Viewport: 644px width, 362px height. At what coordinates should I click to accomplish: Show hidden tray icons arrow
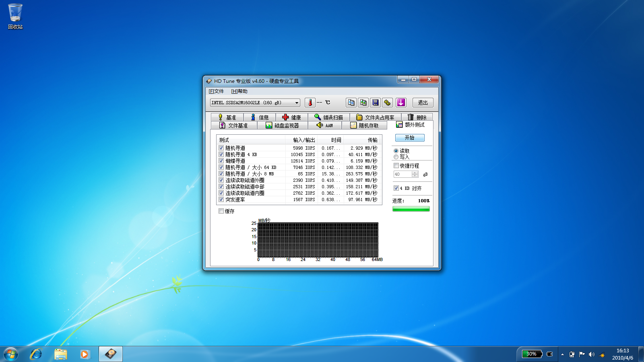(562, 354)
